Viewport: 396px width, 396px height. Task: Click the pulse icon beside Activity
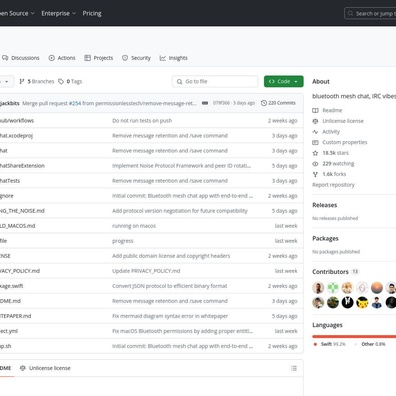coord(315,132)
